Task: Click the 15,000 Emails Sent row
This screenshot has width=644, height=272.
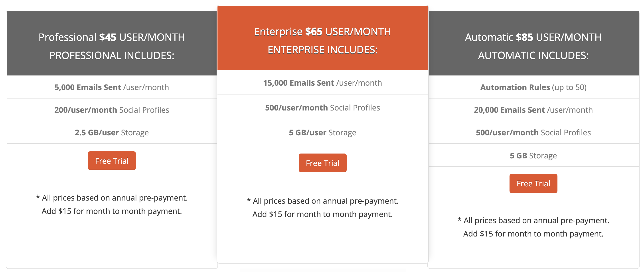Action: click(x=323, y=83)
